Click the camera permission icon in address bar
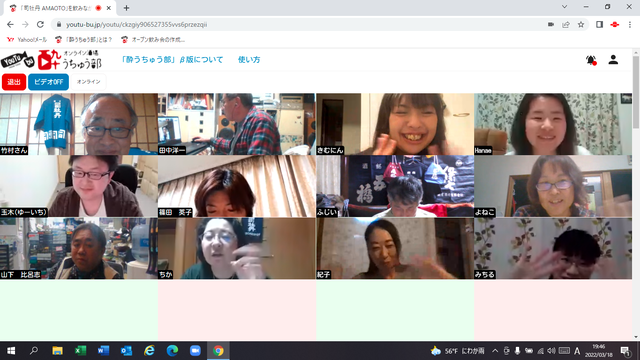640x360 pixels. pos(551,24)
